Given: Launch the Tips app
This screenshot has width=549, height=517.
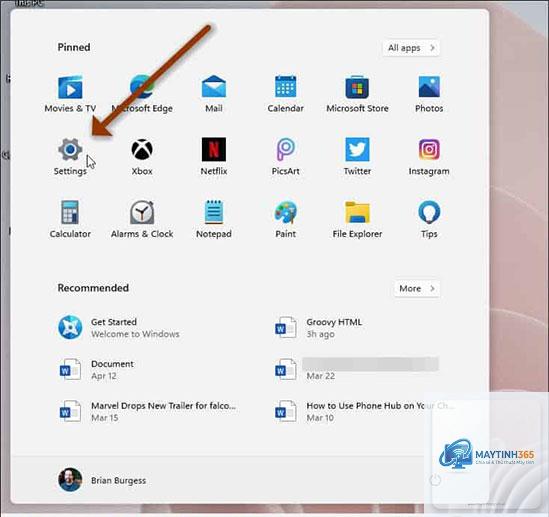Looking at the screenshot, I should pos(429,219).
